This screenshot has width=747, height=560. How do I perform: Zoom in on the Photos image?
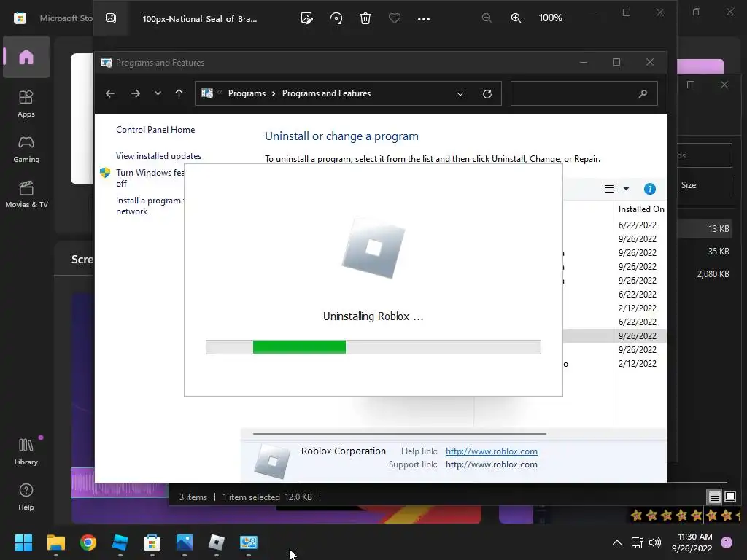pos(516,18)
